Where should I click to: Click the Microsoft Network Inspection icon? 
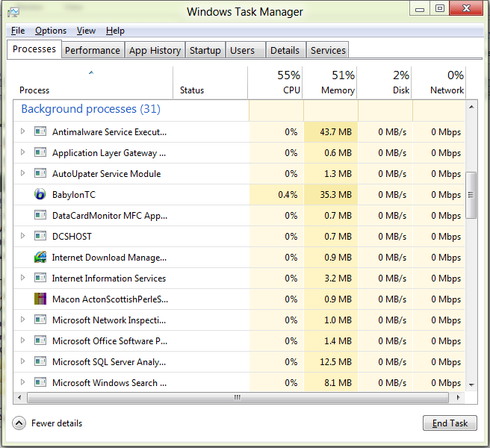tap(40, 320)
